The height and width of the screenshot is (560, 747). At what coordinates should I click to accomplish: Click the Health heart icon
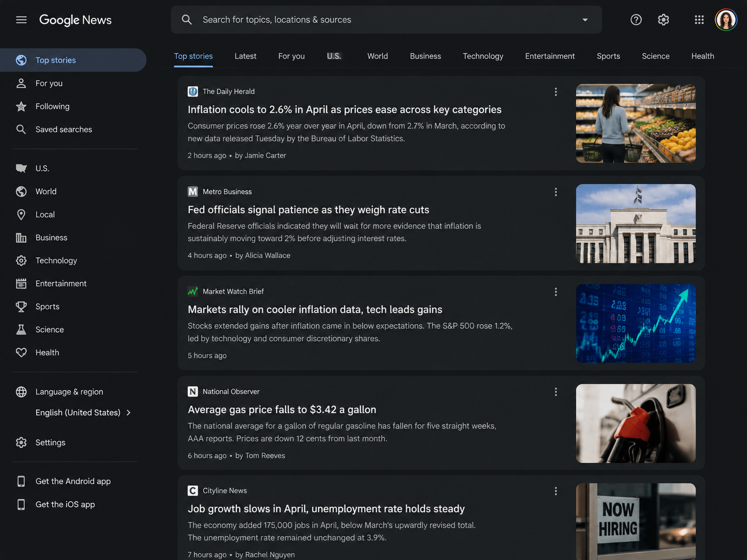coord(21,353)
